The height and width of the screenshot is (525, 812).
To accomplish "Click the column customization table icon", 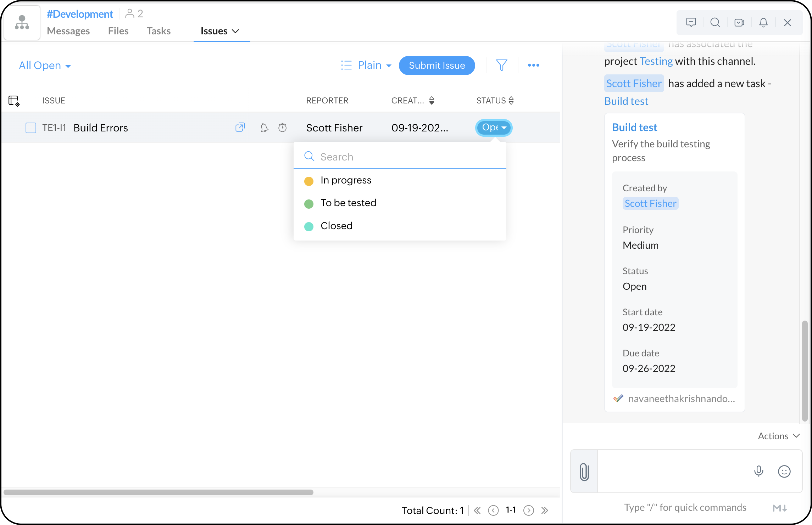I will 14,101.
